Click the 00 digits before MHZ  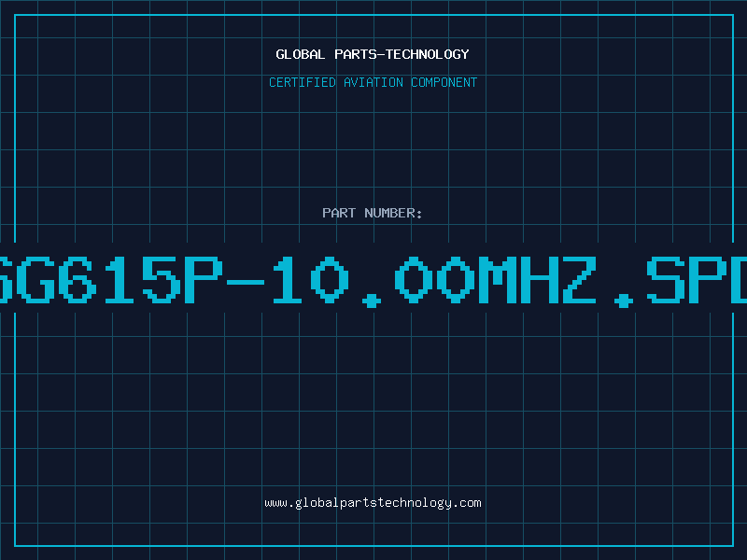(x=434, y=280)
